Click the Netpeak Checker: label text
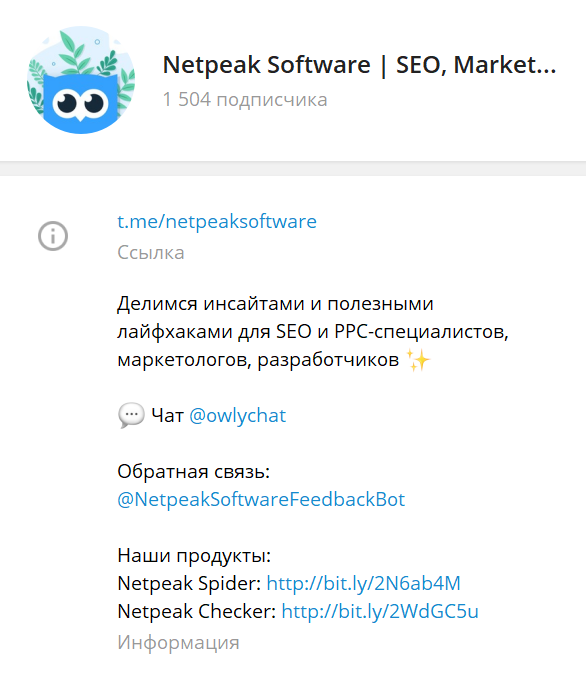 pos(197,611)
